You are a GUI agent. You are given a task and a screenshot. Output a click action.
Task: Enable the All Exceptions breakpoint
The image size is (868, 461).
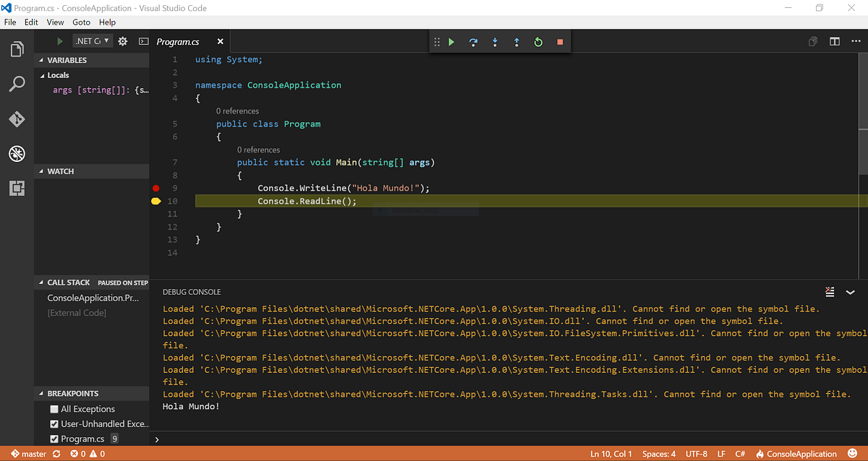tap(54, 408)
